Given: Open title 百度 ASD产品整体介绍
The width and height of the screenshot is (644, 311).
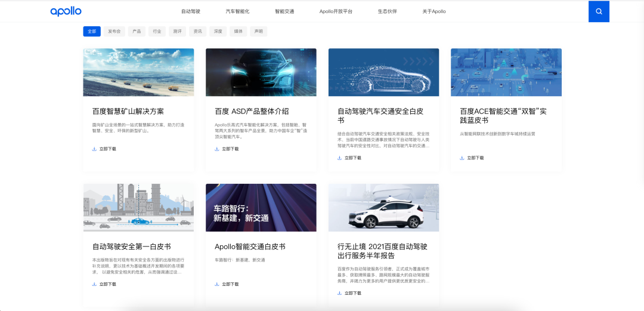Looking at the screenshot, I should click(252, 112).
